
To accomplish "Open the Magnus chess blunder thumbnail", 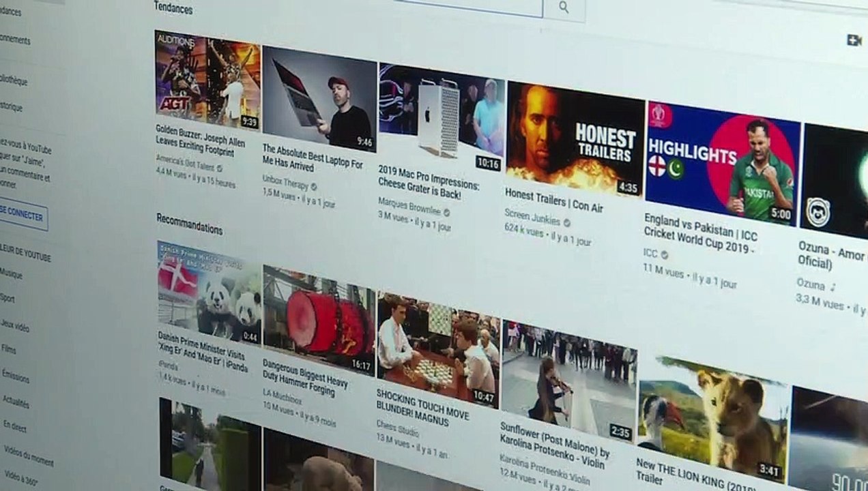I will [x=438, y=351].
